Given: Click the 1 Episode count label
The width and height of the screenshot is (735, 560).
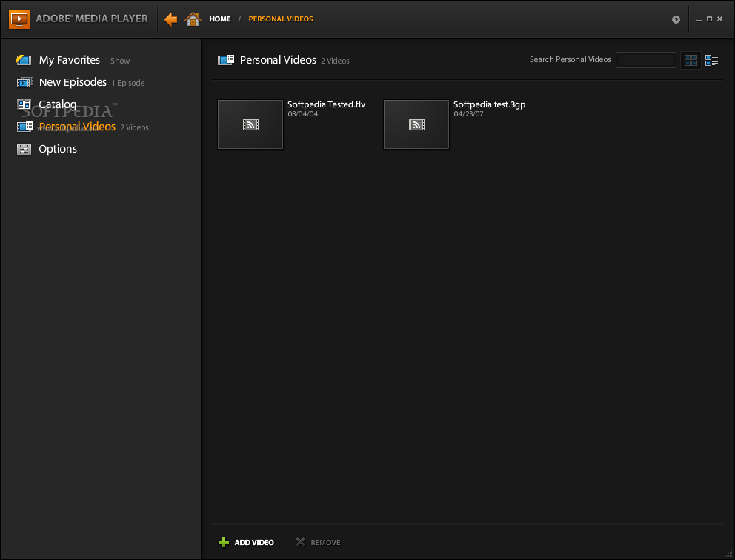Looking at the screenshot, I should point(128,83).
